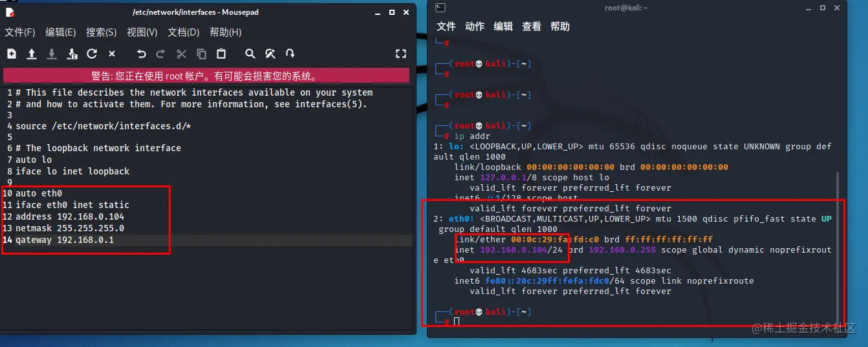The width and height of the screenshot is (868, 347).
Task: Open the Find and Replace tool icon
Action: click(x=270, y=54)
